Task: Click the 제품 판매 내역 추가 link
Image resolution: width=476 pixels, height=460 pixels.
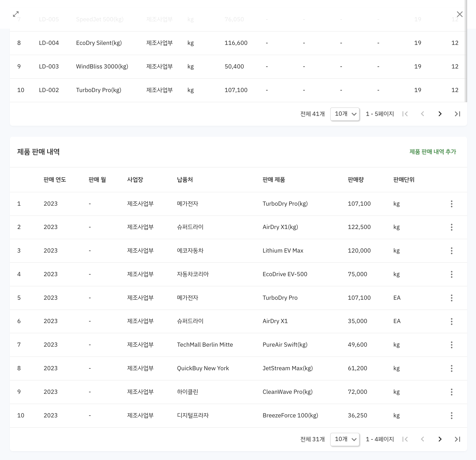Action: coord(433,152)
